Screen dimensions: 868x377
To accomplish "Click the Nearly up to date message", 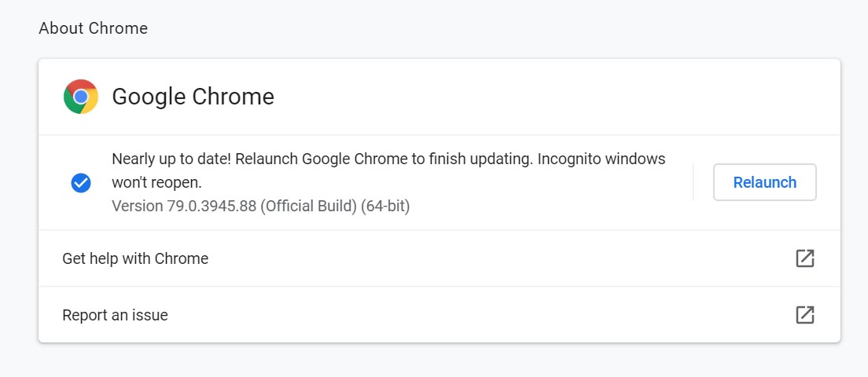I will click(x=173, y=159).
